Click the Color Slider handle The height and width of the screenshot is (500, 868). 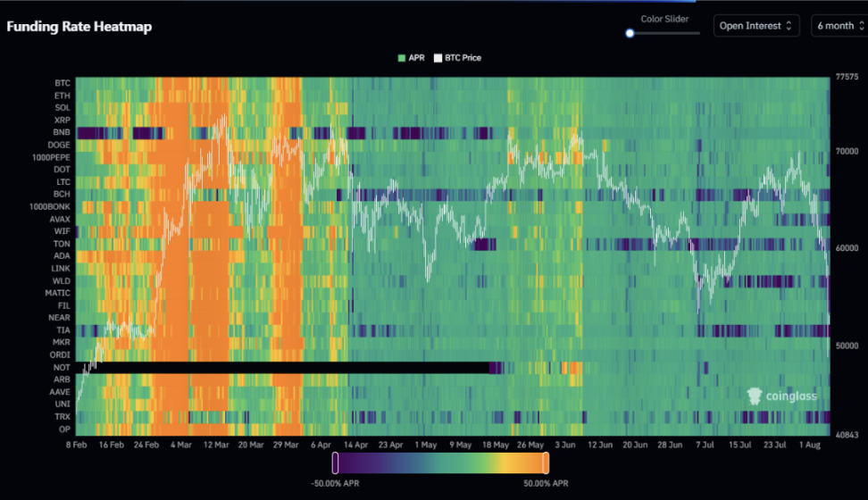point(630,33)
